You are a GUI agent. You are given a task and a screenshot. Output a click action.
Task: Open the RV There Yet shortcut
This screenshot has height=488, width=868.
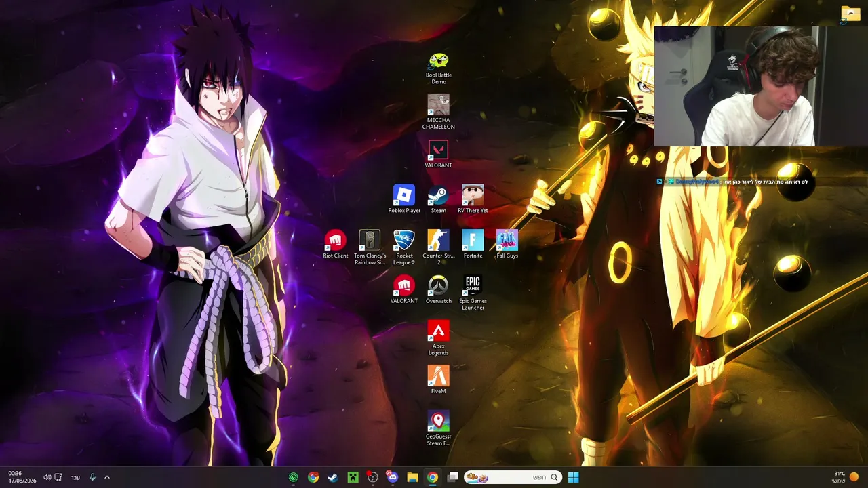pos(473,199)
